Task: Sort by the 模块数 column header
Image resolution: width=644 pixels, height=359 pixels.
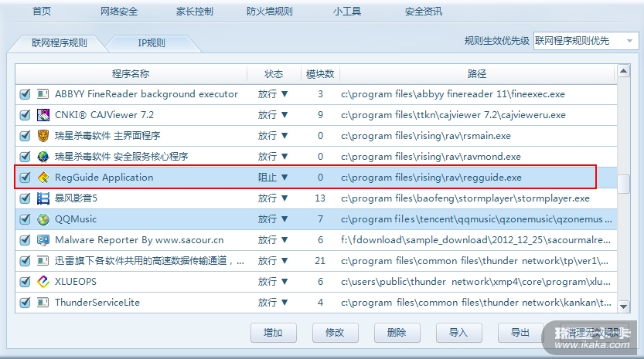Action: tap(320, 74)
